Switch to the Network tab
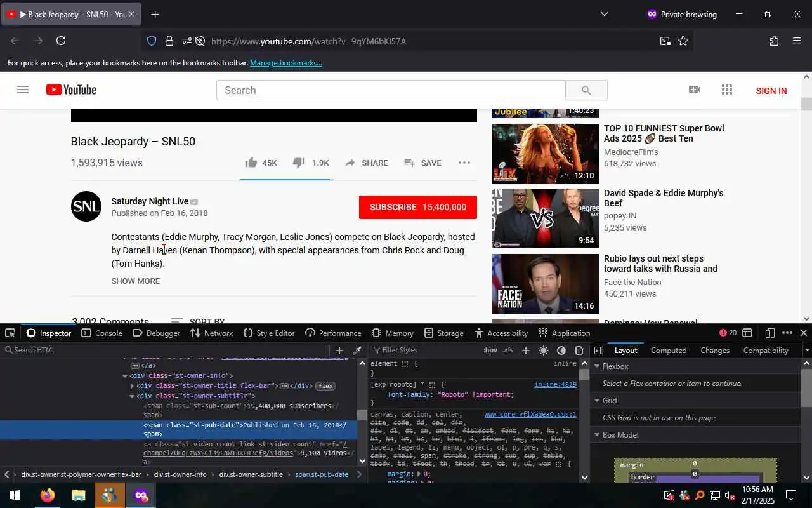The width and height of the screenshot is (812, 508). 212,333
